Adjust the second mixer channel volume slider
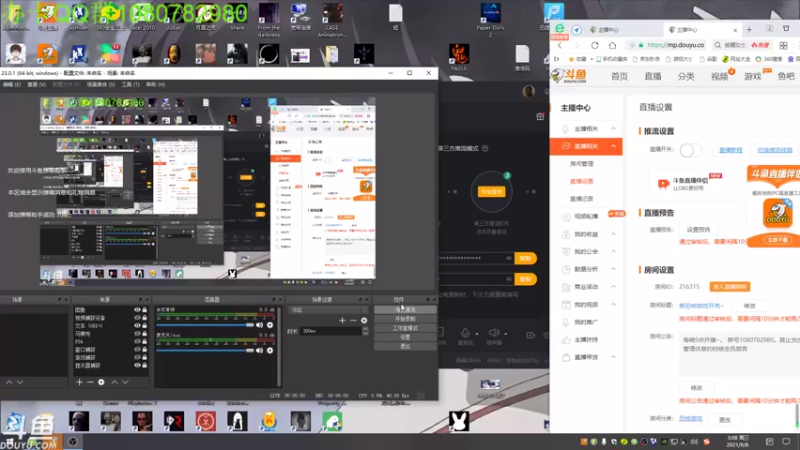Viewport: 800px width, 450px height. pyautogui.click(x=205, y=351)
